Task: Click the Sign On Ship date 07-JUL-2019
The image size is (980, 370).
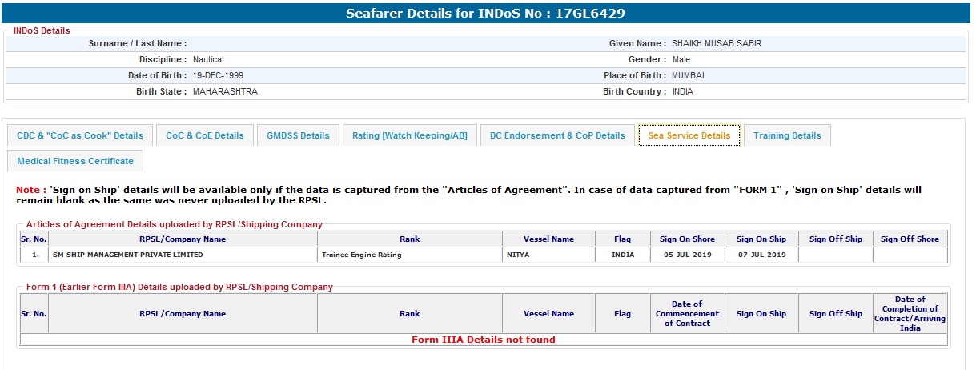Action: [761, 255]
